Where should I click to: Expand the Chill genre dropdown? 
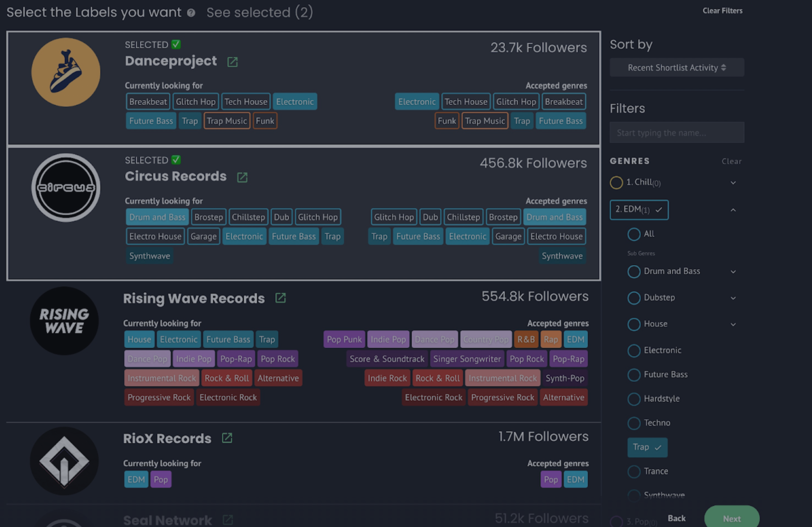click(x=733, y=182)
